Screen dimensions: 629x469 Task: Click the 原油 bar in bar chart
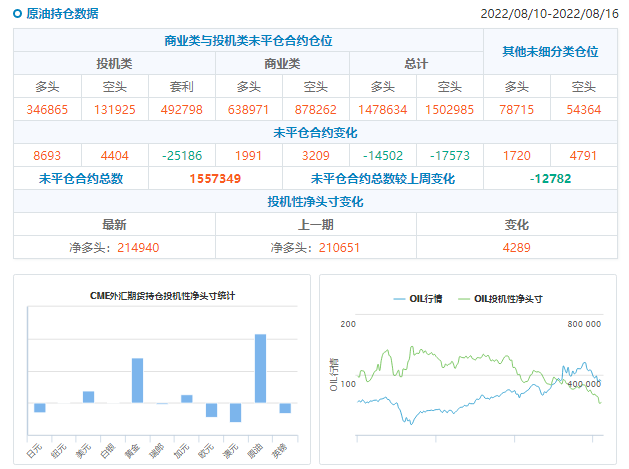260,367
